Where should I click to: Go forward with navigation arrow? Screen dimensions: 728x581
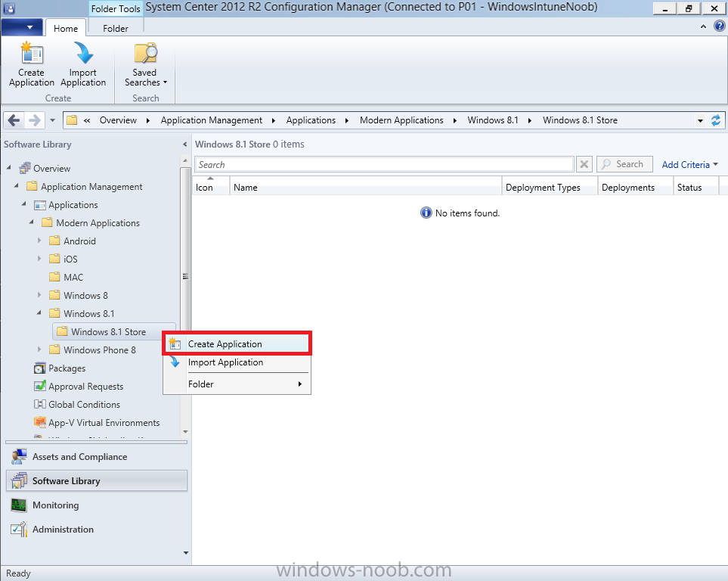tap(34, 120)
